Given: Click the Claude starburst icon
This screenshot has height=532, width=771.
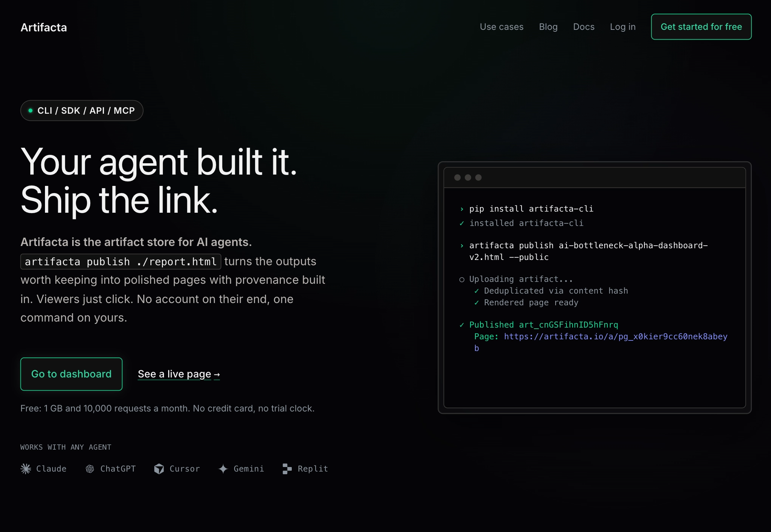Looking at the screenshot, I should (26, 469).
